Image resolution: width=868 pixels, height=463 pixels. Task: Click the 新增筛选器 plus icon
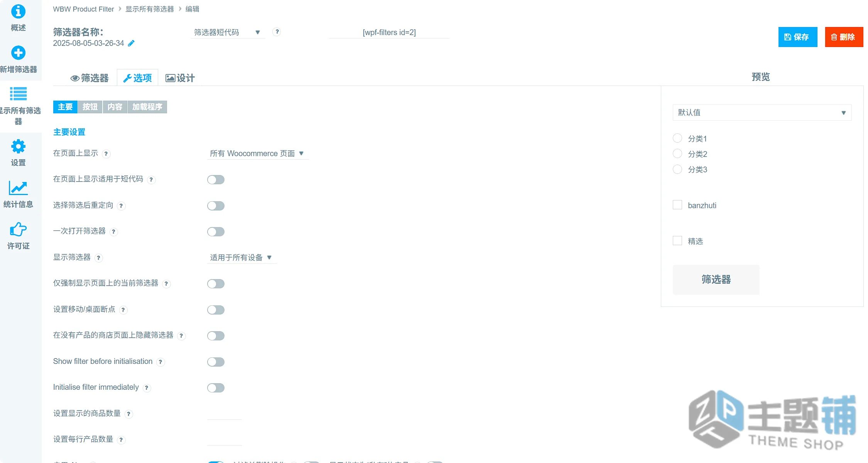18,53
